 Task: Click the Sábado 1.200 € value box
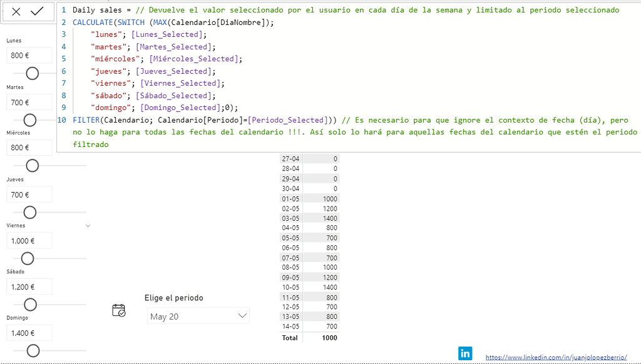29,287
